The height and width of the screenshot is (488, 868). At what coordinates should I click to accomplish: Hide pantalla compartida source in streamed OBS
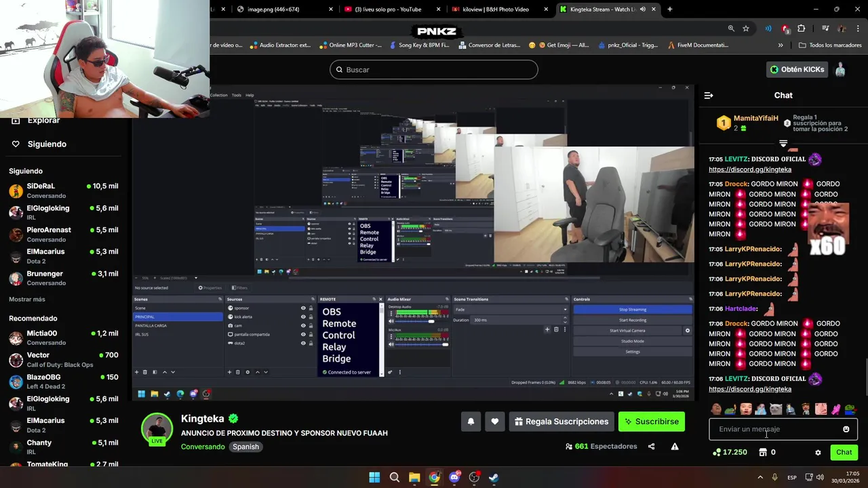[x=303, y=334]
